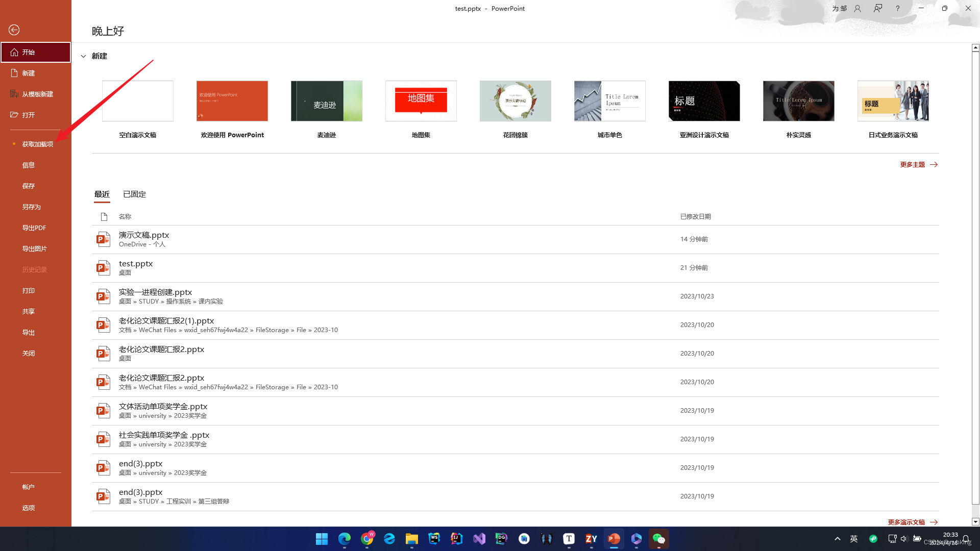Click the back arrow icon

[14, 30]
